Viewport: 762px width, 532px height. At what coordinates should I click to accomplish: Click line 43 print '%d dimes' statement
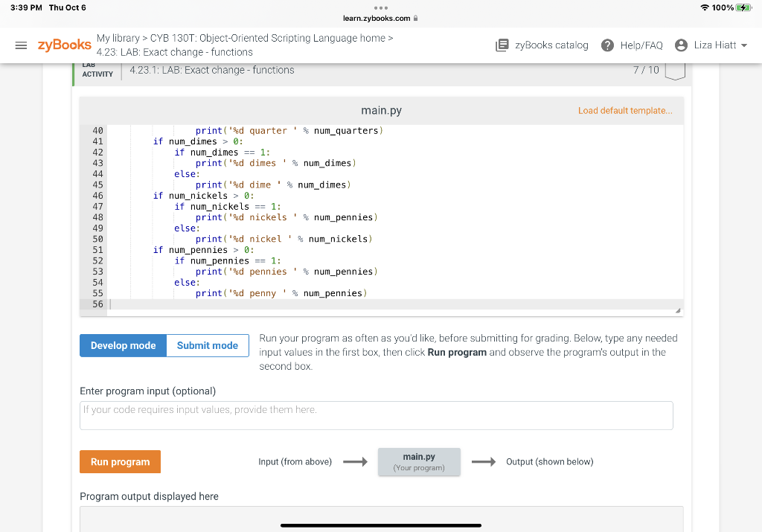pyautogui.click(x=275, y=163)
